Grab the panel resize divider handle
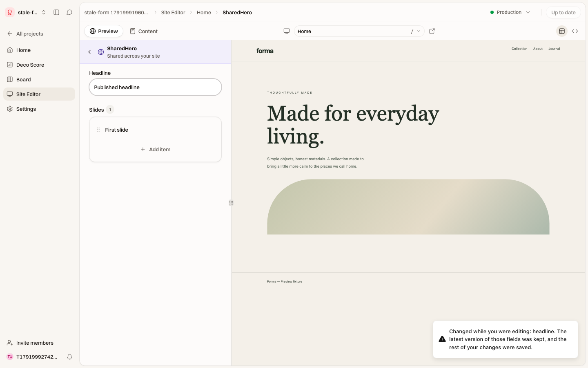Viewport: 588px width, 368px height. click(231, 203)
